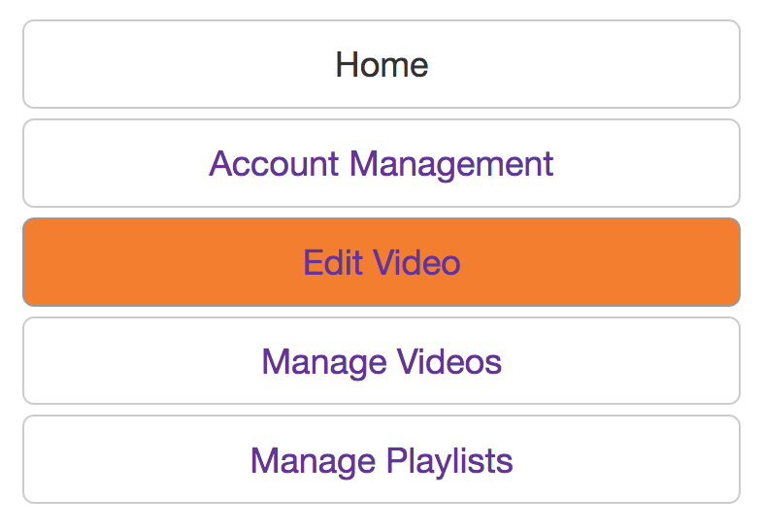
Task: Open Account Management page
Action: pyautogui.click(x=381, y=163)
